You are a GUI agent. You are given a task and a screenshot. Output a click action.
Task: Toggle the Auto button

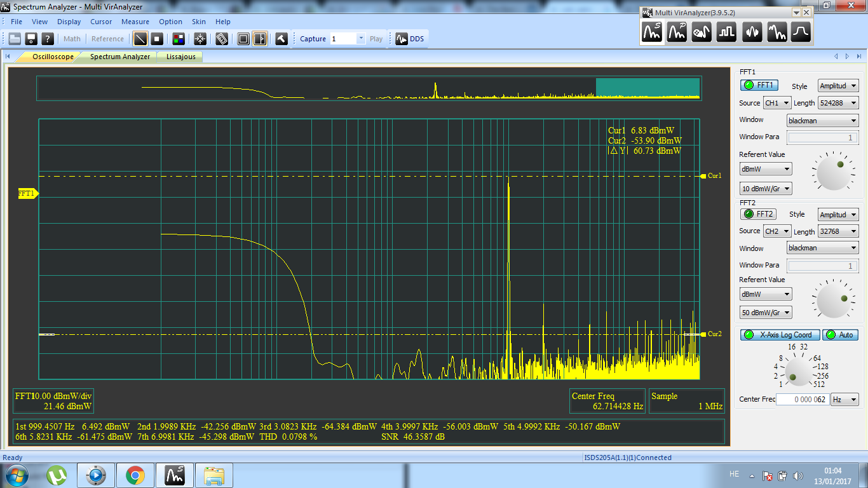click(x=840, y=335)
